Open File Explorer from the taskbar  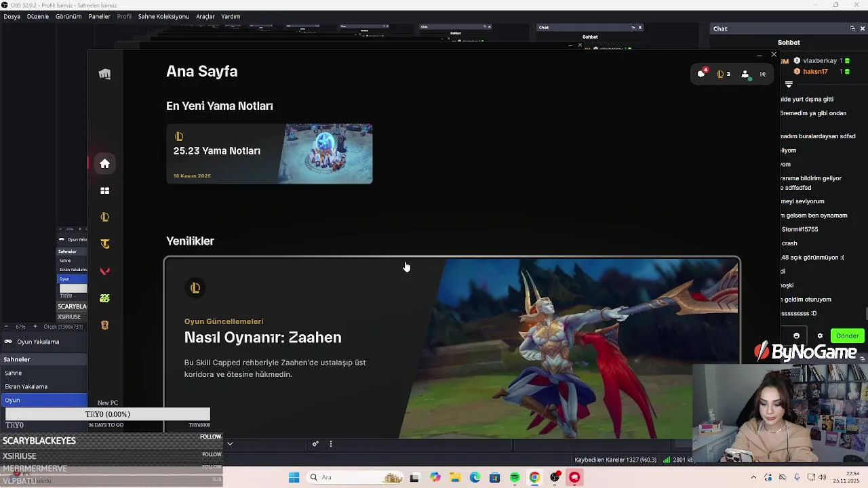tap(455, 477)
